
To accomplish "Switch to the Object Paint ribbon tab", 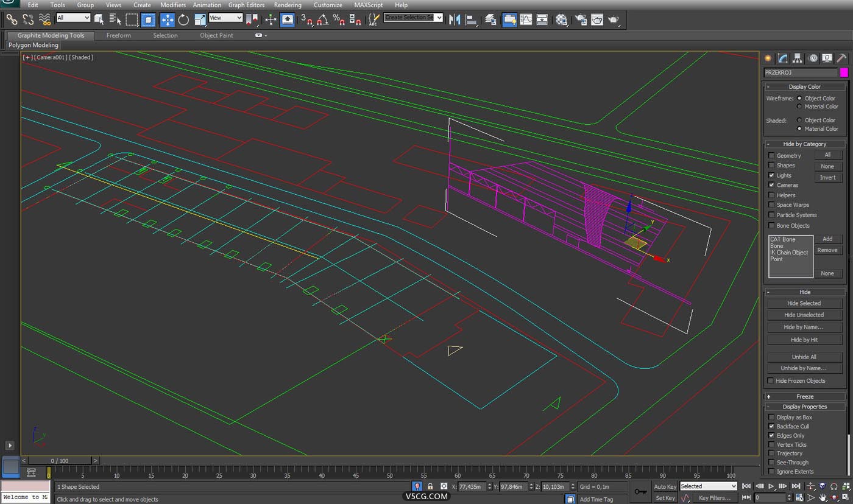I will click(216, 35).
